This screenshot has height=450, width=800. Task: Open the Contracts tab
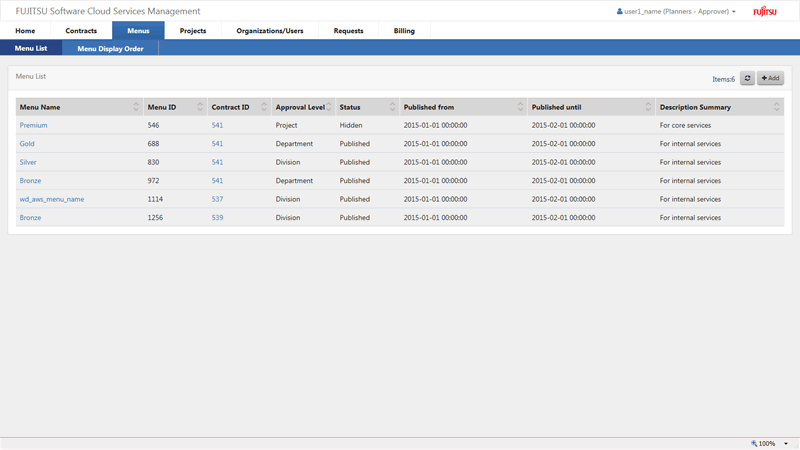81,31
